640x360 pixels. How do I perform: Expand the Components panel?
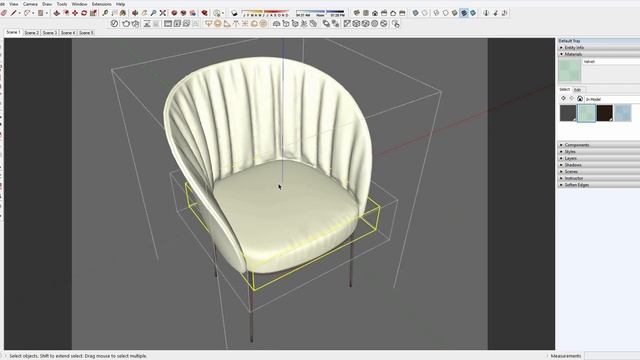pyautogui.click(x=599, y=145)
